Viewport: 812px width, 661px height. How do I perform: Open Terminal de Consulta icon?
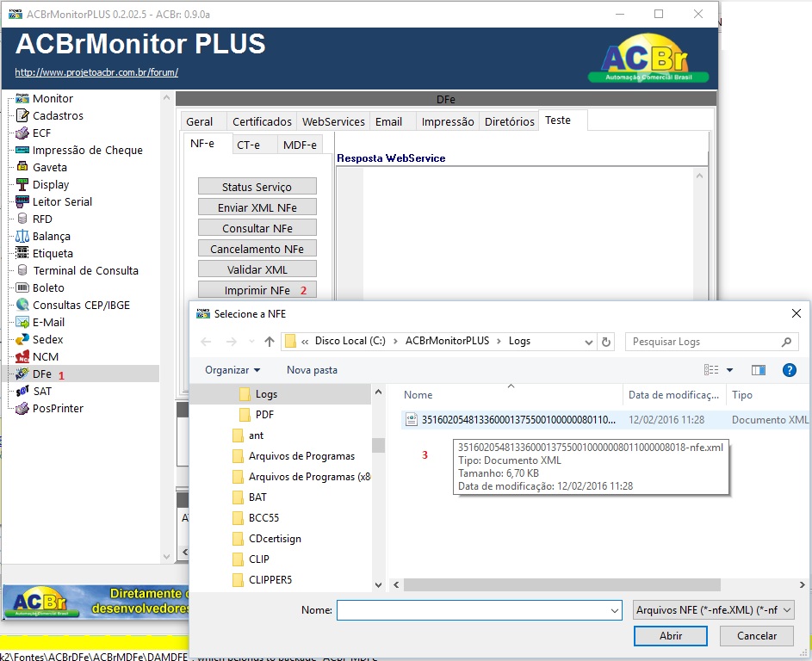(22, 270)
